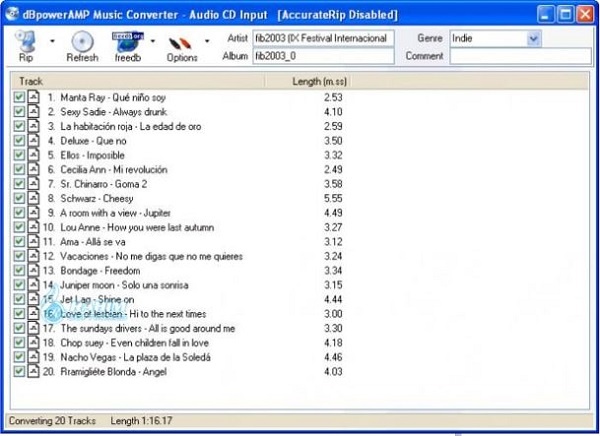Click file icon of Nacho Vegas track

tap(32, 357)
